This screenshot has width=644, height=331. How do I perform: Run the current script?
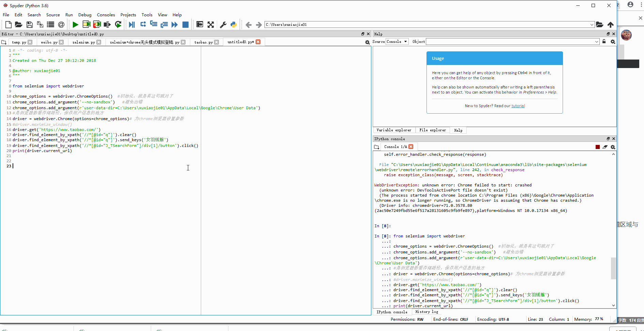click(76, 24)
